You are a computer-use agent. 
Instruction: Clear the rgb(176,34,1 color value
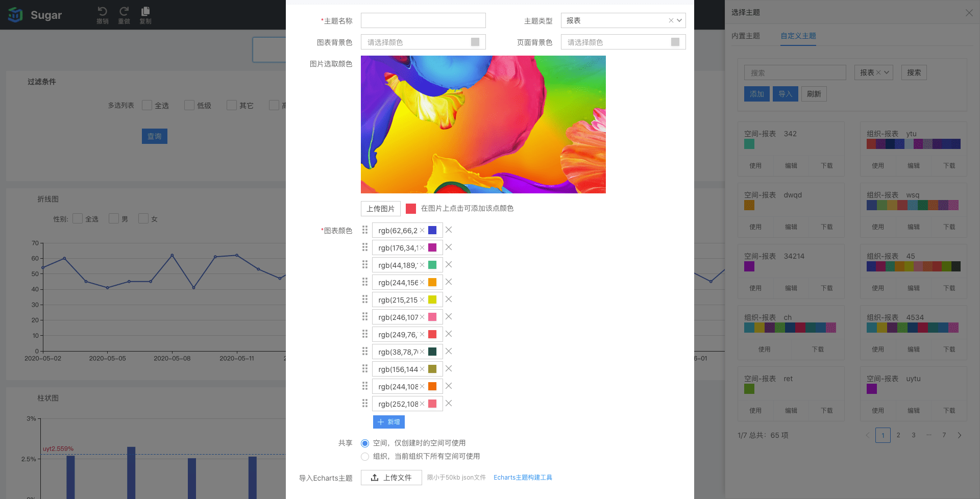pos(422,247)
